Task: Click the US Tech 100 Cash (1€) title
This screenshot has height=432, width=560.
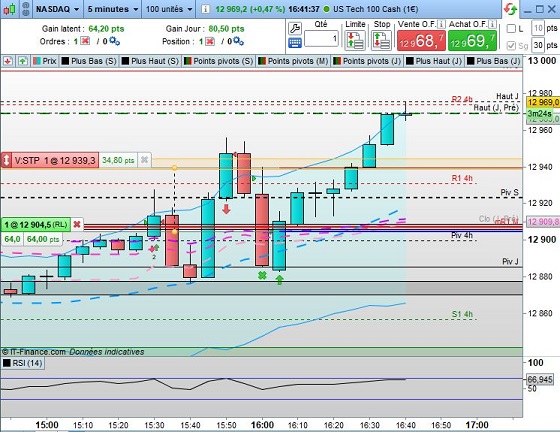Action: 376,9
